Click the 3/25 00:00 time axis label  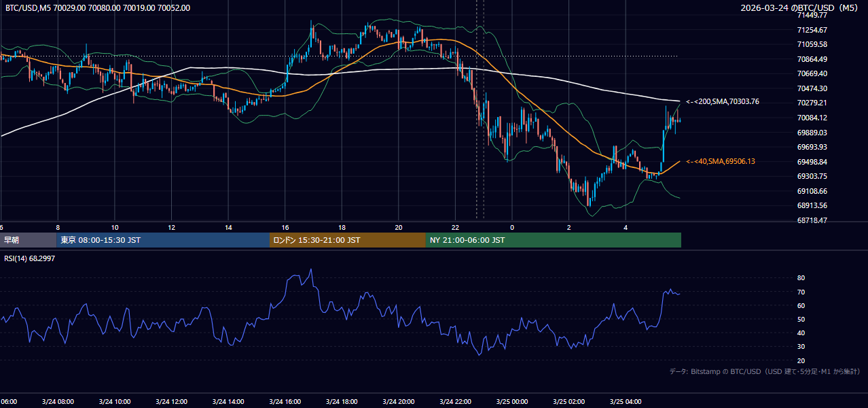(512, 402)
